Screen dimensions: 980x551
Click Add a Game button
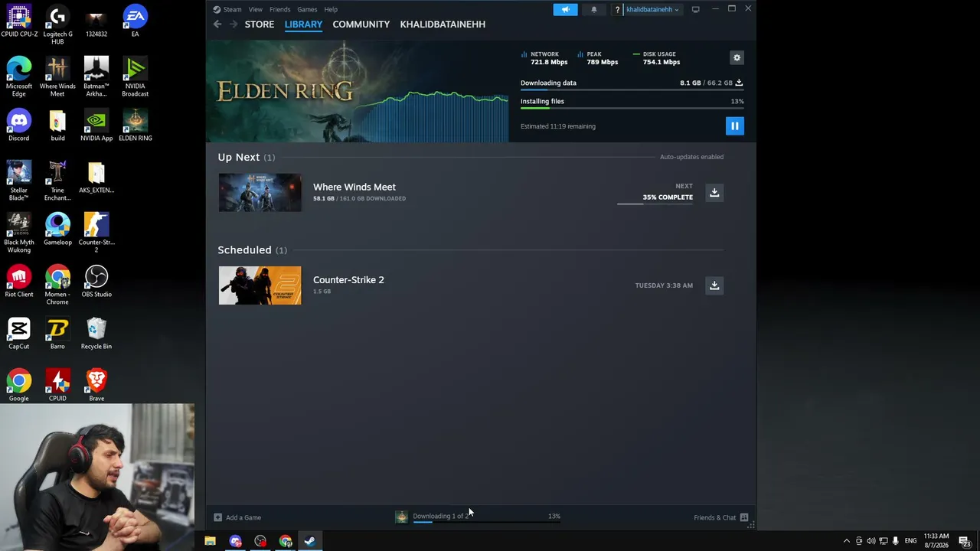[x=237, y=517]
